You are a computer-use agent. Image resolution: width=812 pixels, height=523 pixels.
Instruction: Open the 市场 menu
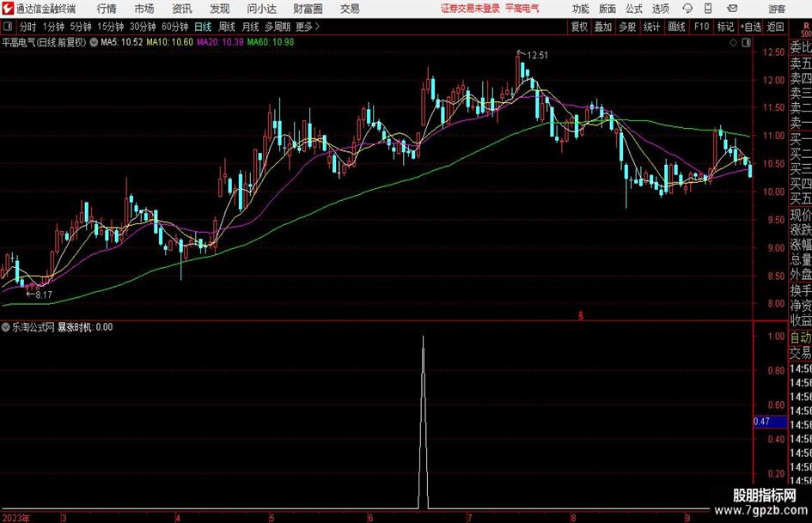click(144, 9)
